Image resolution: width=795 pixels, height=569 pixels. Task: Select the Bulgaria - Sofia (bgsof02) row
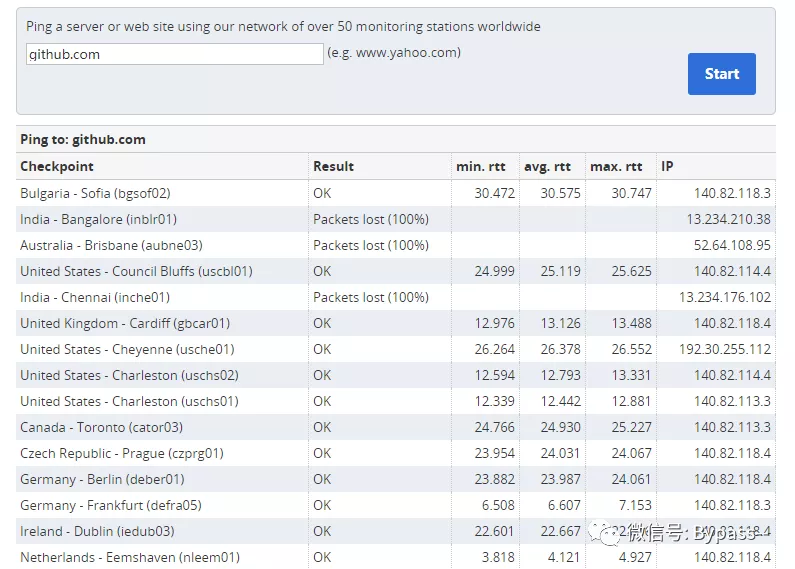click(395, 193)
